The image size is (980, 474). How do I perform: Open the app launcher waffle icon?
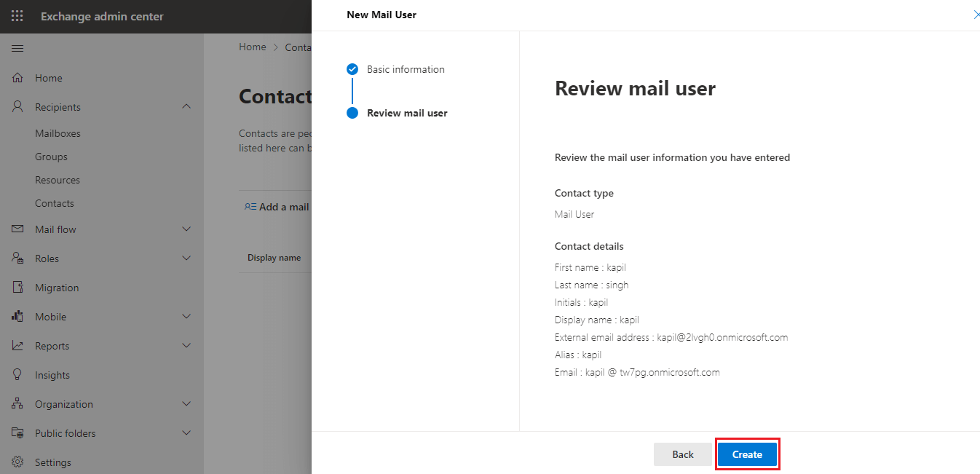tap(17, 16)
